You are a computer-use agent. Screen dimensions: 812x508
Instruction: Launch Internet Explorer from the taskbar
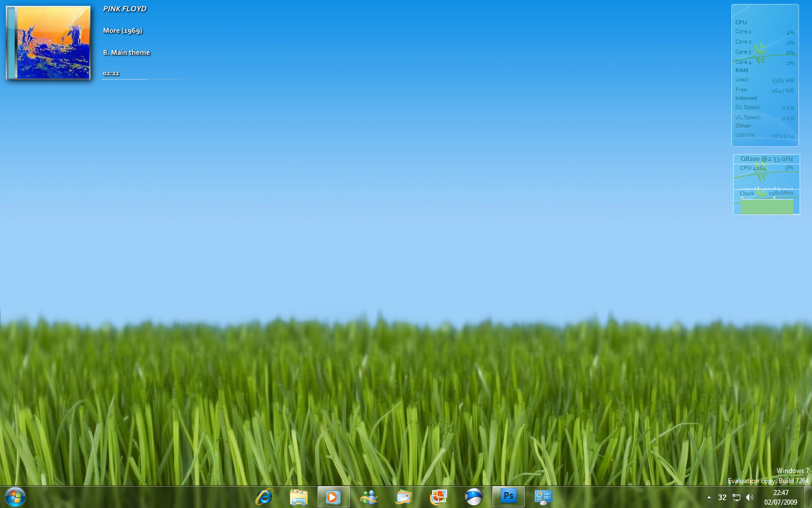pyautogui.click(x=264, y=497)
